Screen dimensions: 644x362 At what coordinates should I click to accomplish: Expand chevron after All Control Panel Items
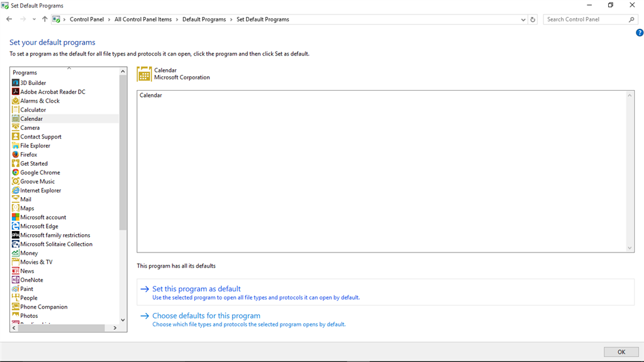[x=177, y=20]
